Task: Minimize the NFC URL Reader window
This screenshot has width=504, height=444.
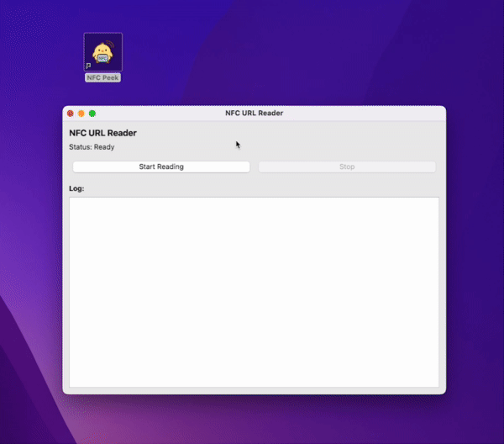Action: (81, 114)
